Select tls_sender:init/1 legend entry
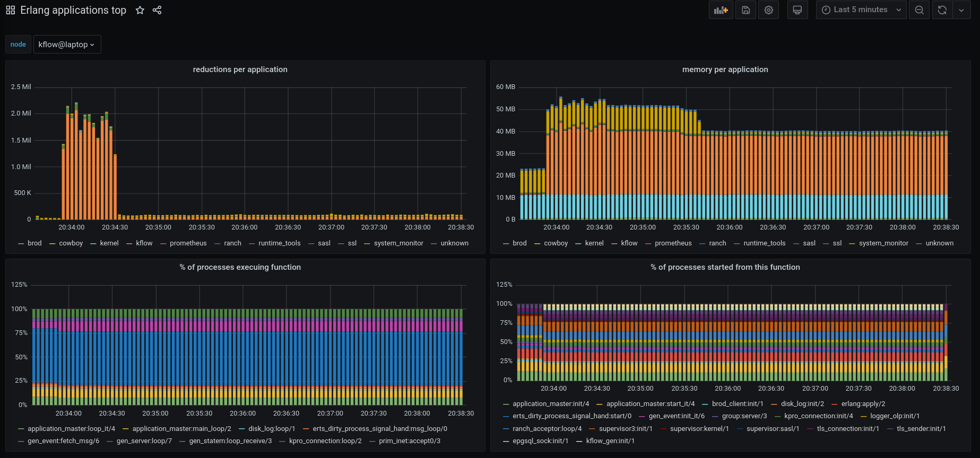The height and width of the screenshot is (458, 980). point(921,429)
